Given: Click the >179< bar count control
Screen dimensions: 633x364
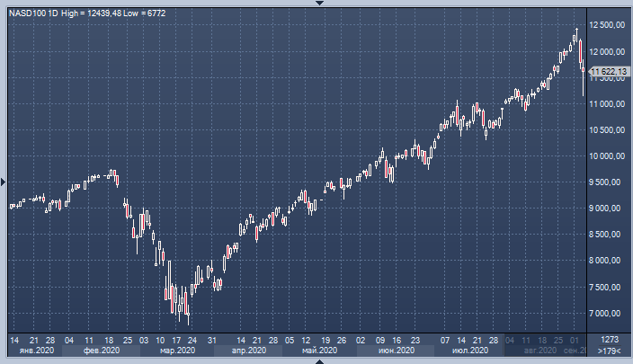Looking at the screenshot, I should click(610, 351).
